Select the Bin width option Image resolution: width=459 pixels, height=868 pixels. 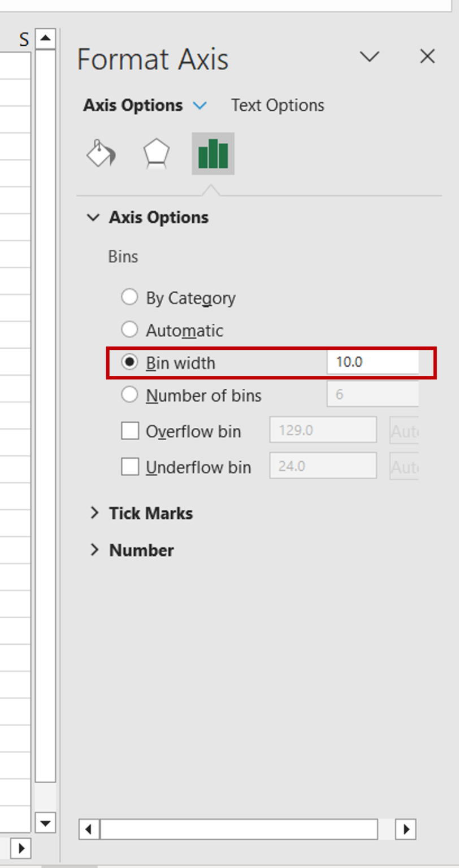coord(129,363)
